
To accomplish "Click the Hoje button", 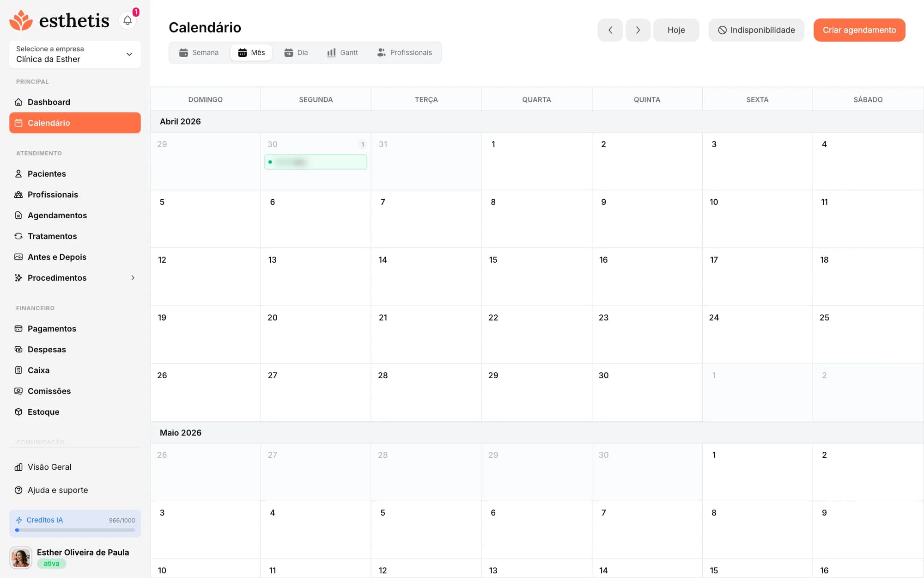I will click(x=676, y=30).
